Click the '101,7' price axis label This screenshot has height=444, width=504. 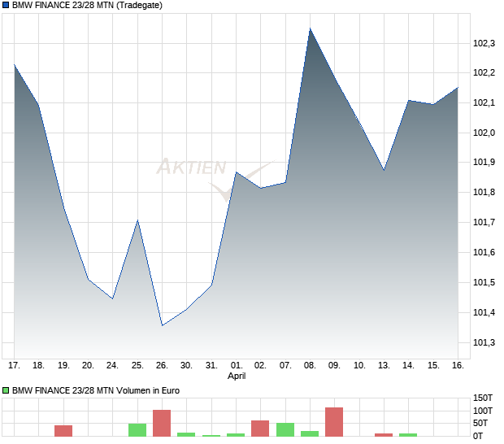[484, 222]
